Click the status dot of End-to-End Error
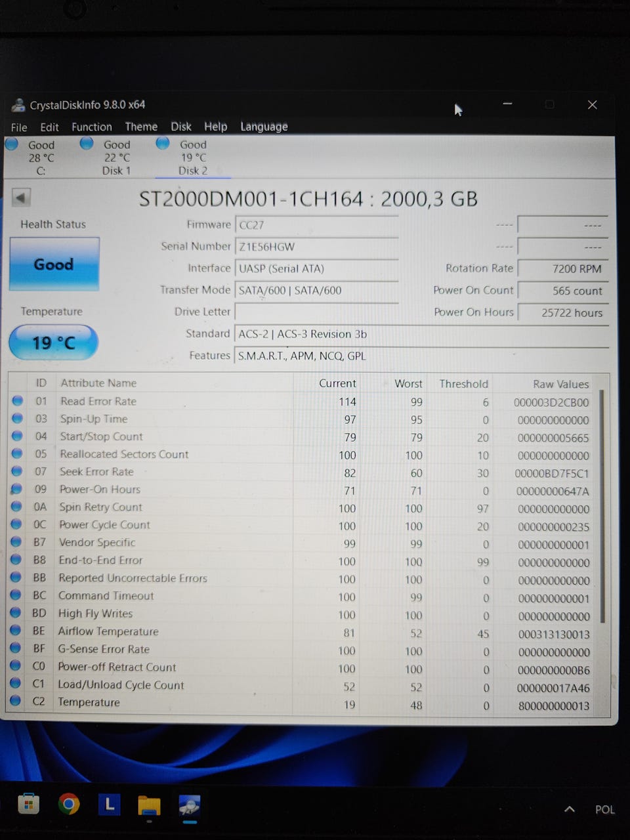630x840 pixels. [16, 560]
